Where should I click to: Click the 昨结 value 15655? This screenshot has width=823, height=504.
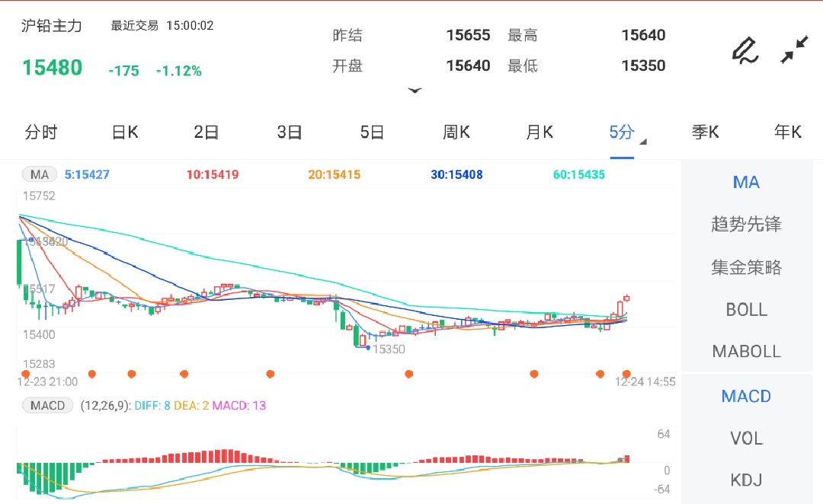pyautogui.click(x=468, y=35)
